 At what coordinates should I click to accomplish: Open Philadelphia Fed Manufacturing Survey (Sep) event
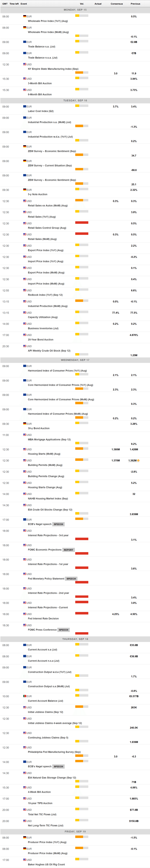coord(54,752)
